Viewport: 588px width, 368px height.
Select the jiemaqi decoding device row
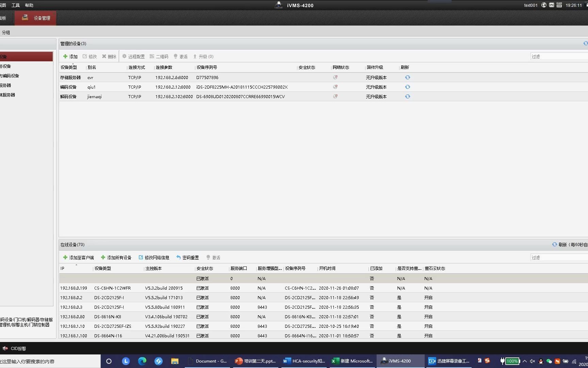[x=323, y=96]
